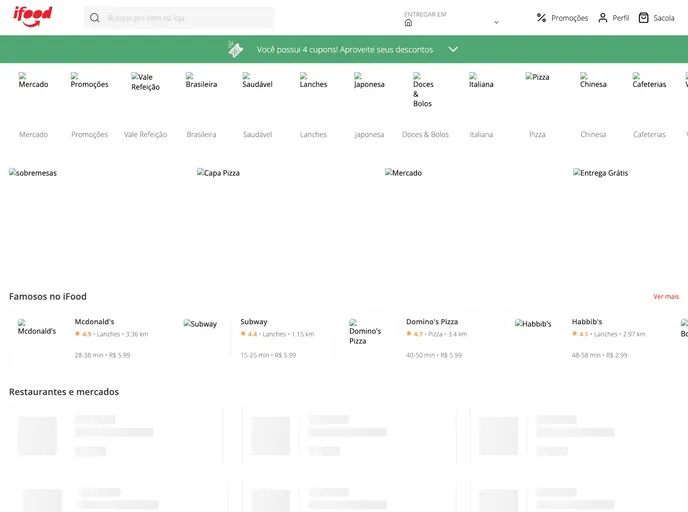Viewport: 688px width, 512px height.
Task: Select the Vale Refeição category image
Action: point(145,82)
